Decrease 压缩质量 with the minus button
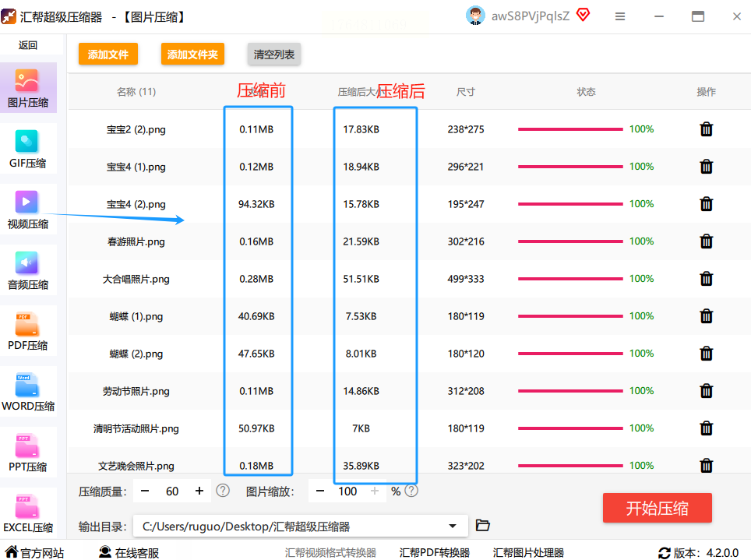 (146, 491)
